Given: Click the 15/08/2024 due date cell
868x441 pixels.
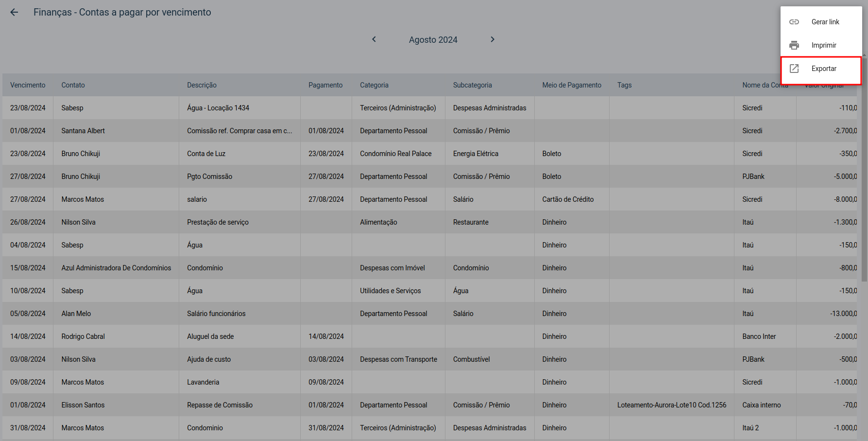Looking at the screenshot, I should coord(28,268).
